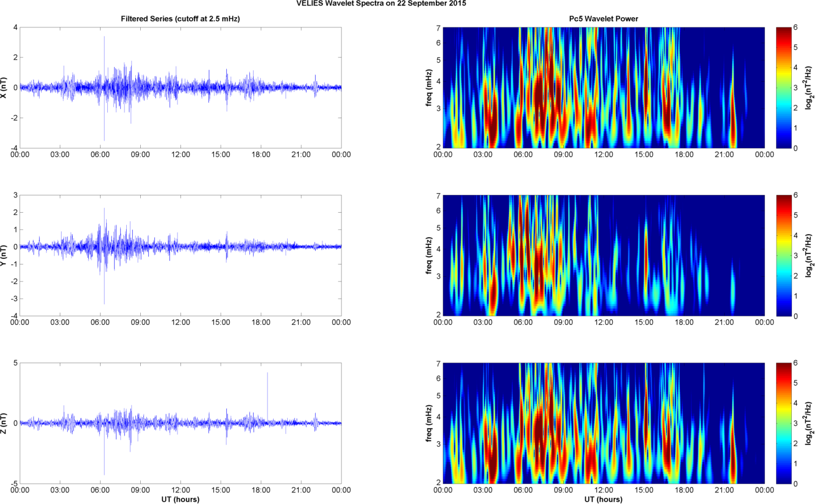
Task: Click inside the X component filtered series plot
Action: click(x=180, y=87)
